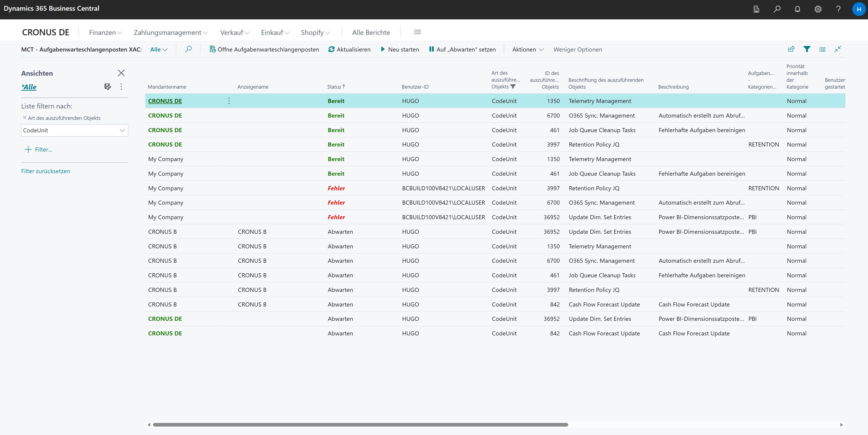Set entry on hold with Auf Abwarten setzen
Image resolution: width=868 pixels, height=435 pixels.
coord(463,49)
